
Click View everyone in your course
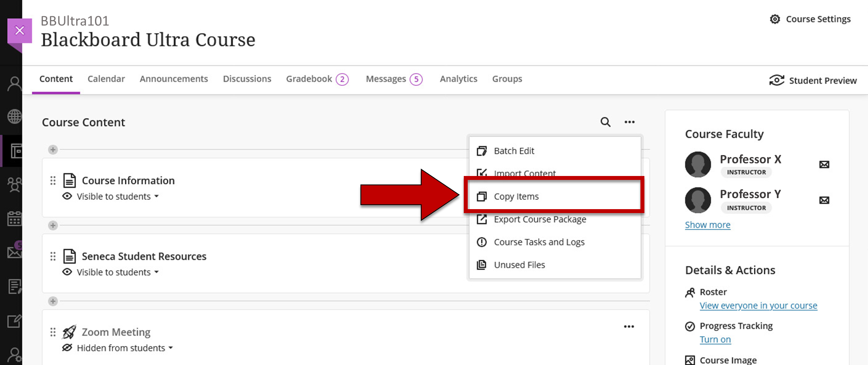pyautogui.click(x=758, y=305)
